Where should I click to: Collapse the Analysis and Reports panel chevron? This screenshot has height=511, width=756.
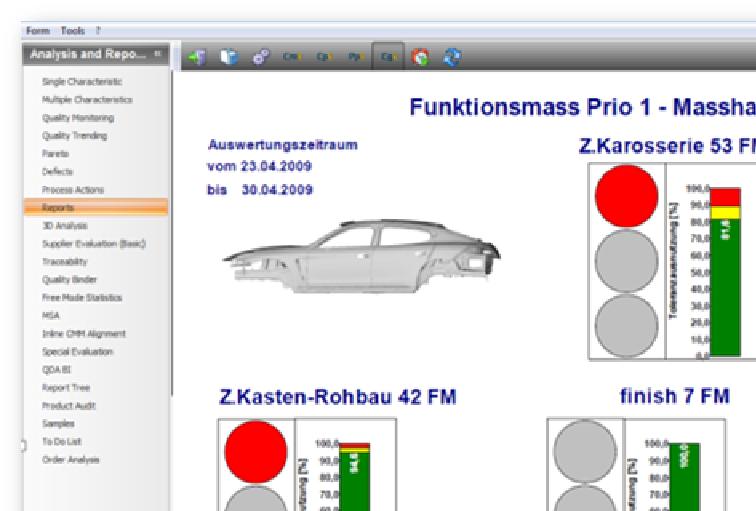(158, 54)
